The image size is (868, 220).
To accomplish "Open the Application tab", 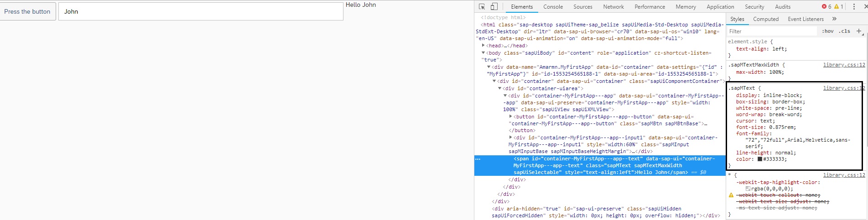I will (x=721, y=7).
